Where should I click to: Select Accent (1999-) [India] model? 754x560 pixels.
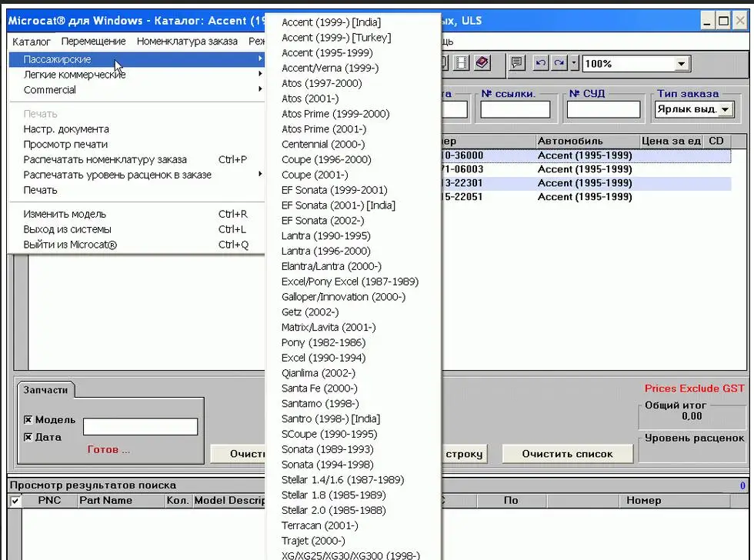point(353,22)
